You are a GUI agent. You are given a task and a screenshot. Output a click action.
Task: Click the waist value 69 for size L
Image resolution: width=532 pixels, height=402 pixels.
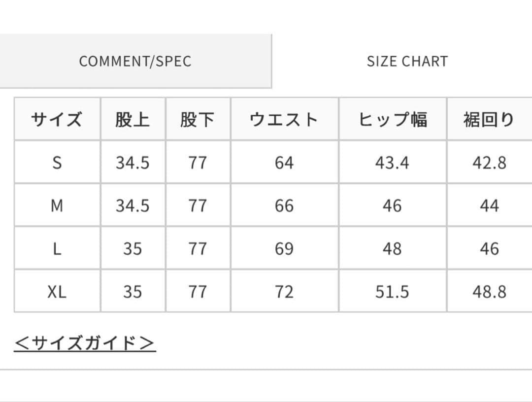(x=284, y=248)
